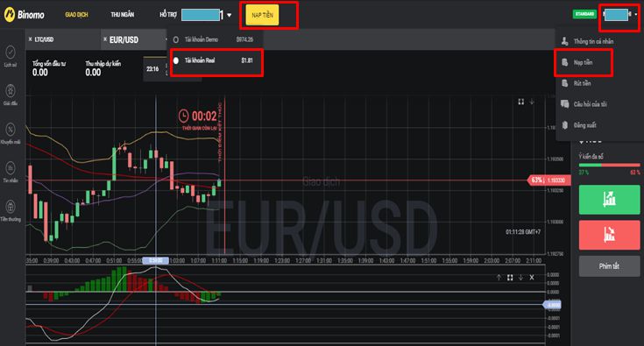Image resolution: width=644 pixels, height=346 pixels.
Task: Maximize the main price chart
Action: (520, 102)
